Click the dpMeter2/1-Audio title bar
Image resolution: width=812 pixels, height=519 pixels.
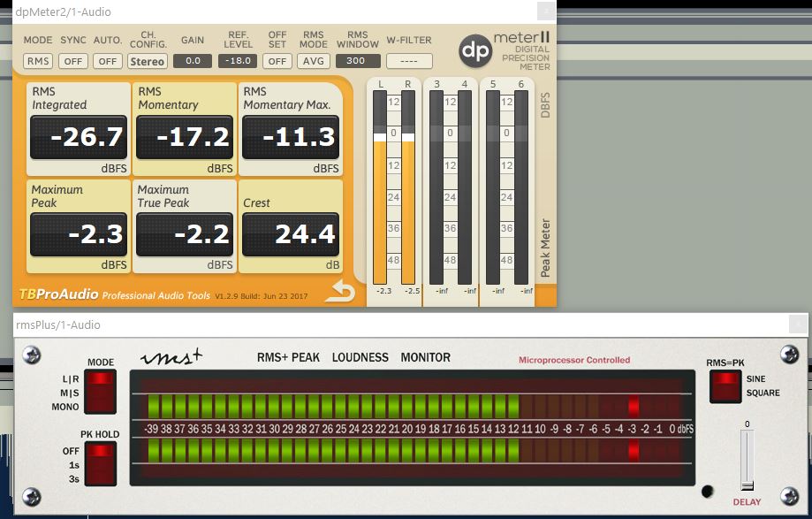(x=285, y=11)
